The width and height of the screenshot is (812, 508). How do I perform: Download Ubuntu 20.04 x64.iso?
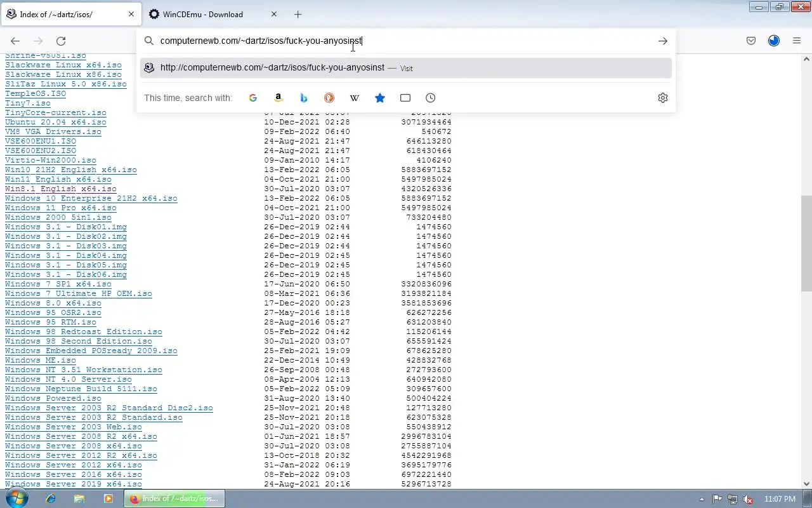click(x=56, y=122)
